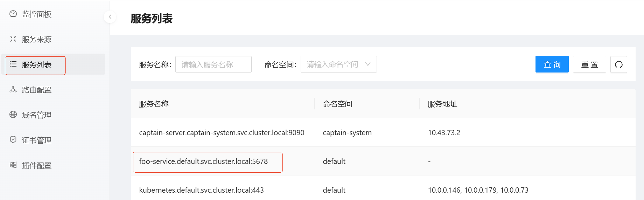Click the domain management globe icon
644x200 pixels.
(13, 115)
